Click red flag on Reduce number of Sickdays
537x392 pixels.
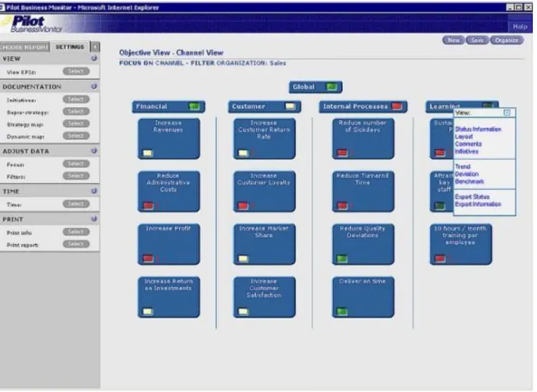[342, 153]
